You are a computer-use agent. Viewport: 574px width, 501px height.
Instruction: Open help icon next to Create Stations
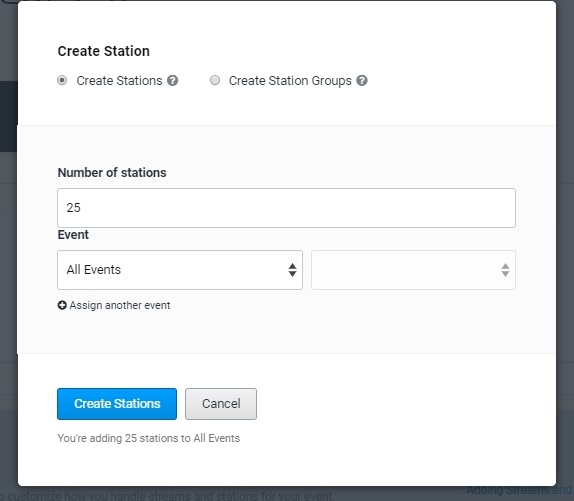(x=172, y=81)
